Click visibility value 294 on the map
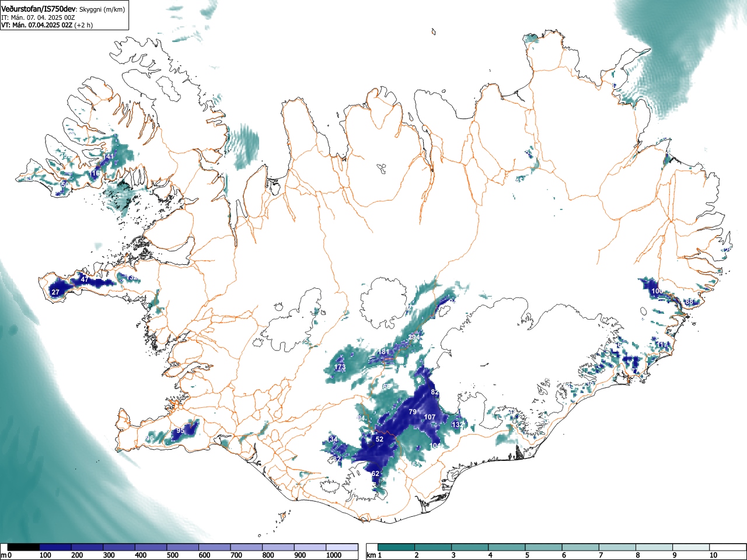747x560 pixels. (x=414, y=337)
